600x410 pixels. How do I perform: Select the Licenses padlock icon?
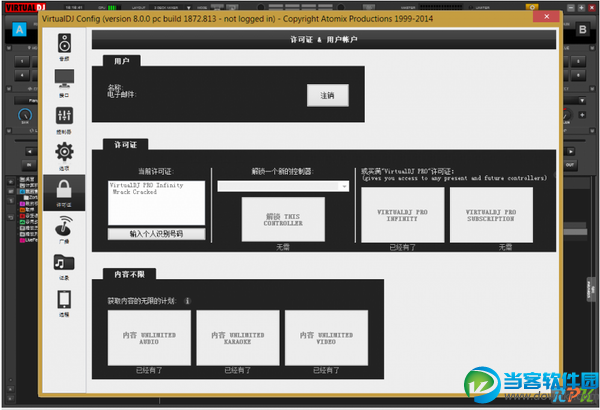pos(64,189)
